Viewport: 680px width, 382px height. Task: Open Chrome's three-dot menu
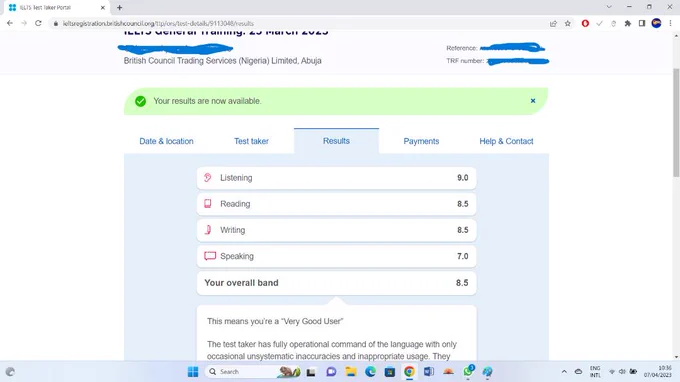click(x=670, y=23)
